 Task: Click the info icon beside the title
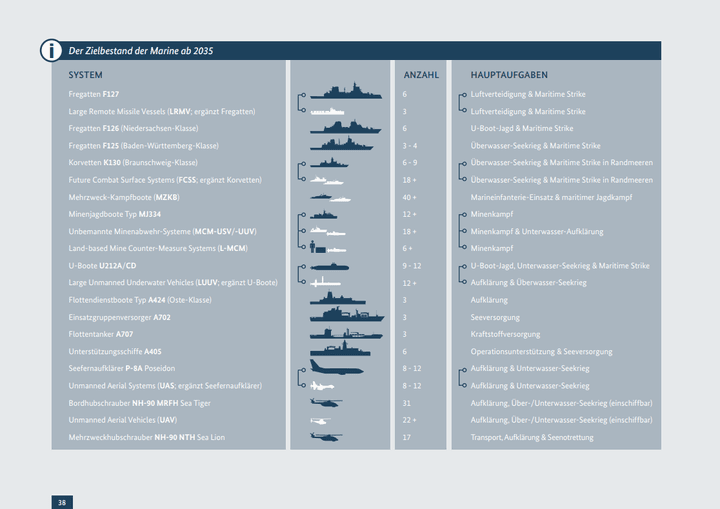pos(51,50)
